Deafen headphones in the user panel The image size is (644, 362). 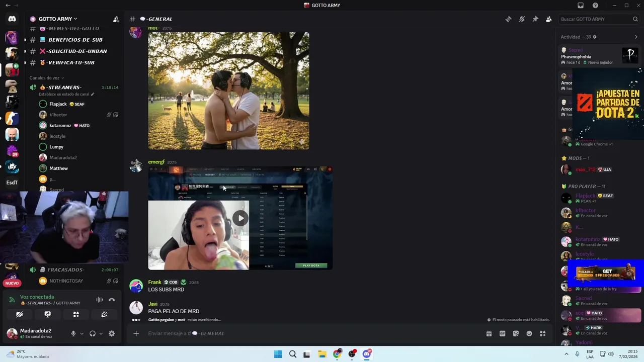(93, 333)
